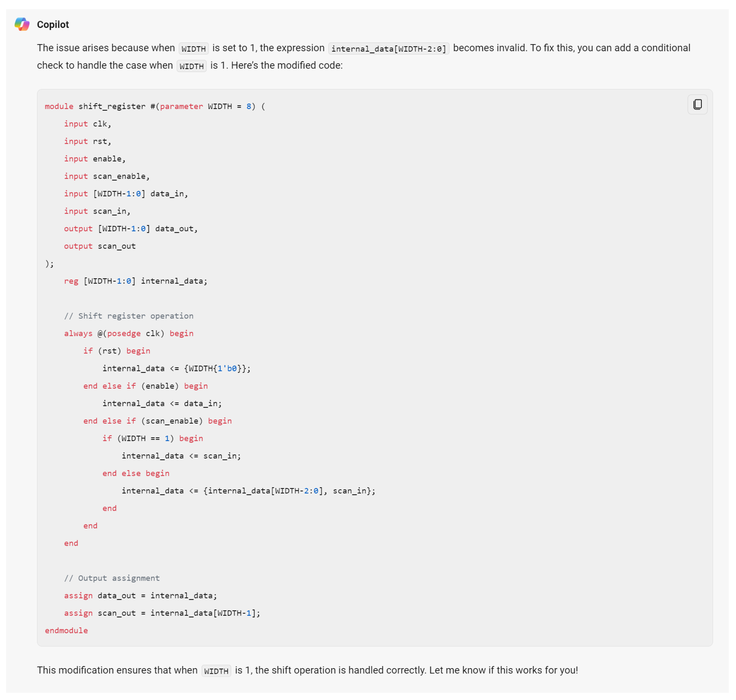Click the "internal_data <= scan_in;" line
736x700 pixels.
(181, 456)
